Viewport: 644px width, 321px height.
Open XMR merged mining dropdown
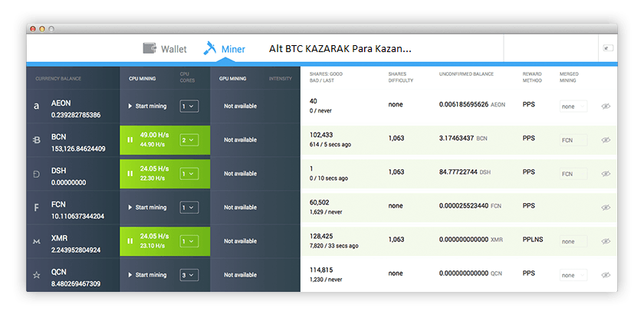[573, 241]
